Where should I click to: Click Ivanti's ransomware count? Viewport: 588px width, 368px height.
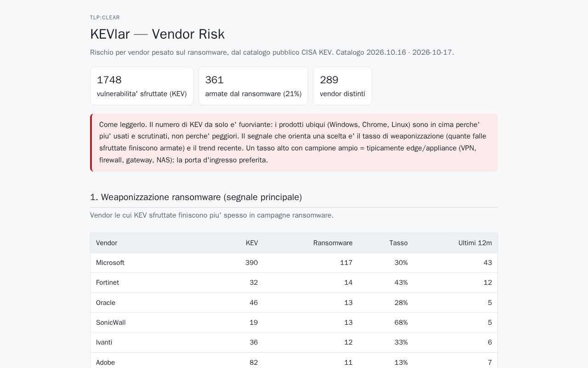349,342
